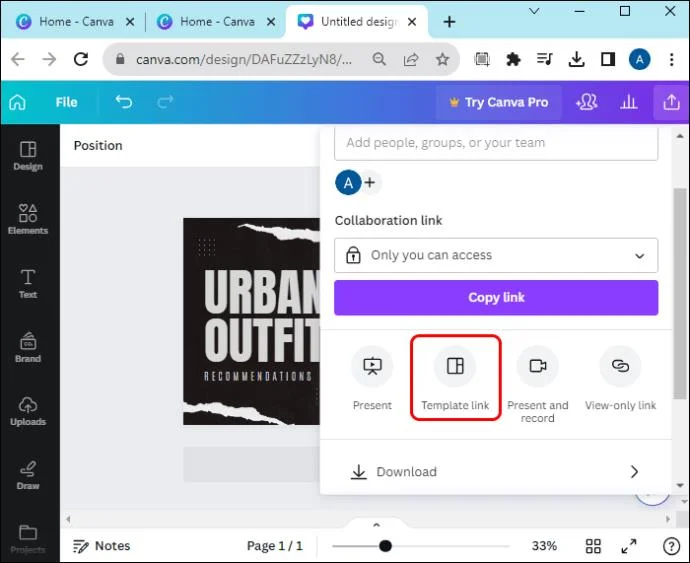Choose the Template link option
This screenshot has height=563, width=690.
(x=455, y=379)
